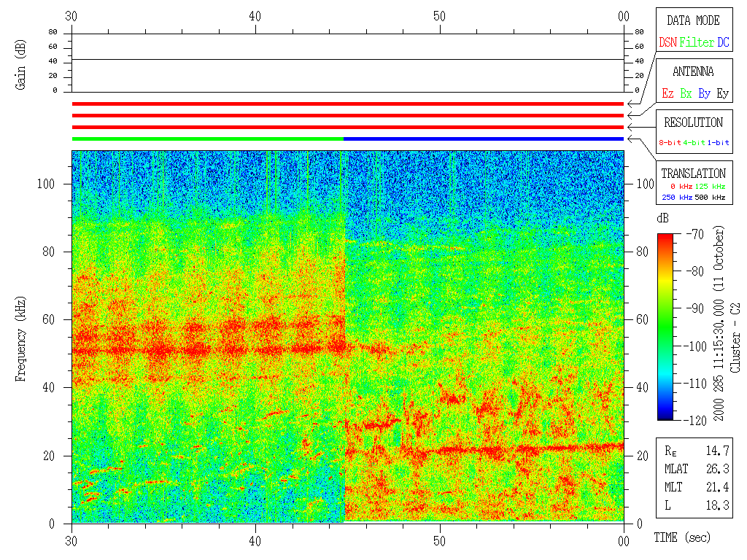Click the MLAT value 26.3
The width and height of the screenshot is (747, 560).
[x=719, y=469]
